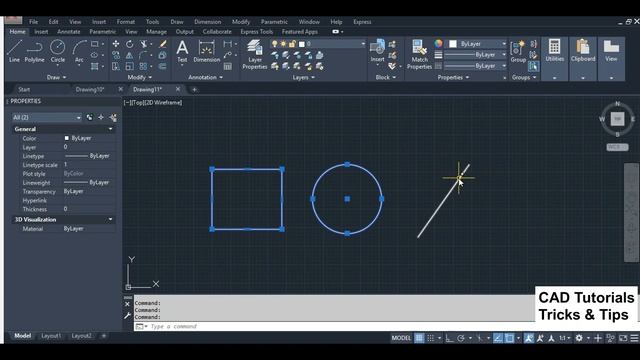The height and width of the screenshot is (360, 640).
Task: Open the Start tab
Action: (x=24, y=89)
